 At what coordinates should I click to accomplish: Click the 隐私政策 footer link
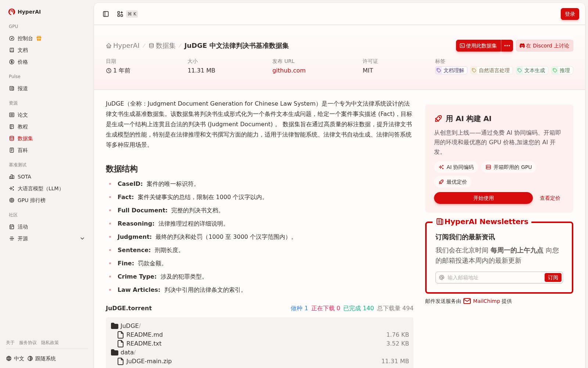50,343
